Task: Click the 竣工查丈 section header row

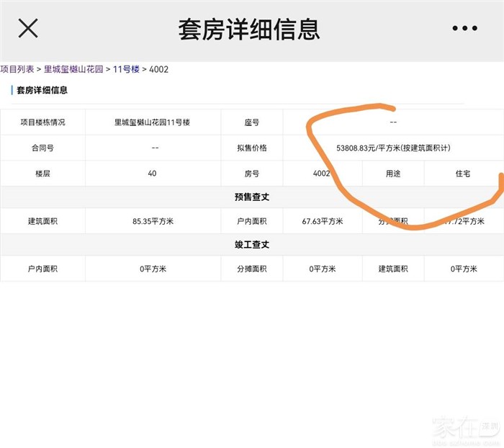Action: click(x=252, y=245)
